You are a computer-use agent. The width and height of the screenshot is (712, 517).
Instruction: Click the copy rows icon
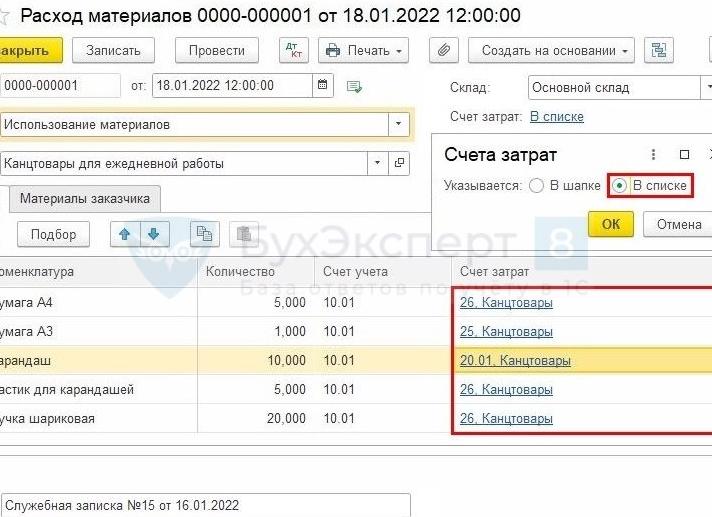click(204, 234)
